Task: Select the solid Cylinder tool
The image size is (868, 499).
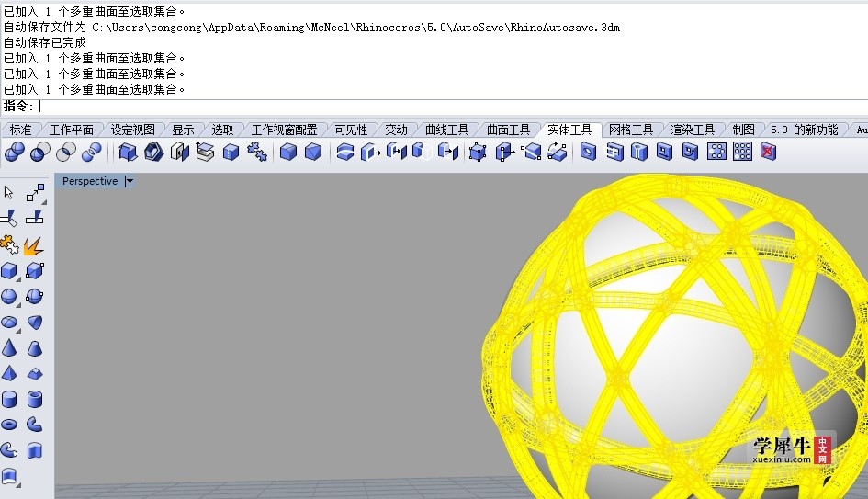Action: point(9,399)
